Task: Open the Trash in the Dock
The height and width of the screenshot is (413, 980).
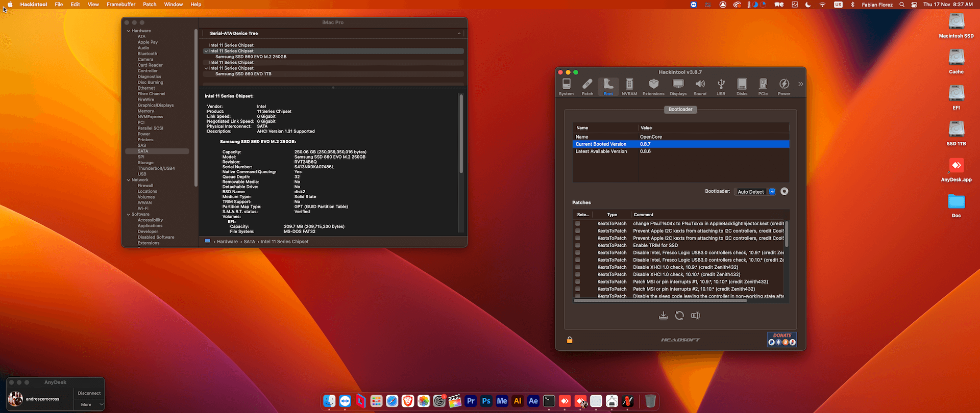Action: coord(650,401)
